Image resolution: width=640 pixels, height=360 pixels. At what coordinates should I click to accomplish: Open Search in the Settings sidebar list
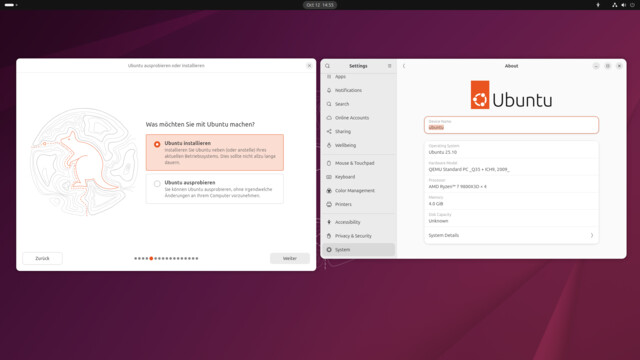tap(358, 104)
